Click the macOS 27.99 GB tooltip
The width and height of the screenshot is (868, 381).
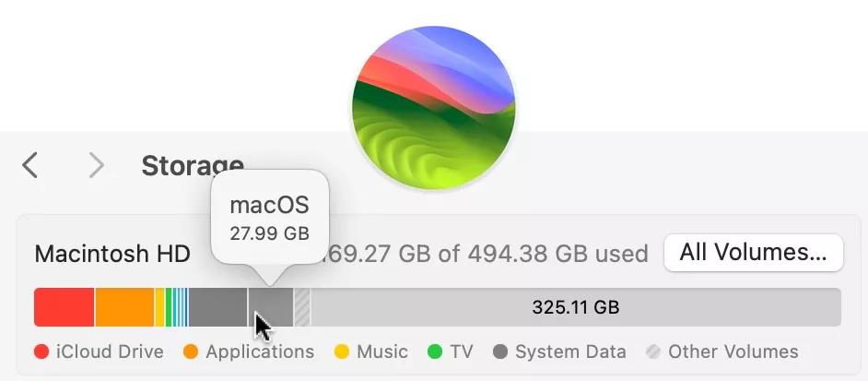click(x=269, y=218)
